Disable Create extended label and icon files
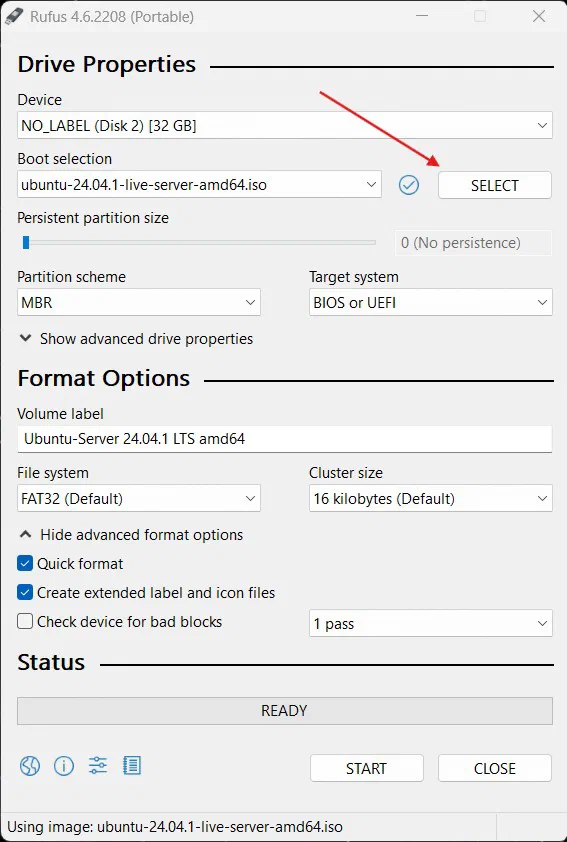The image size is (567, 842). pos(25,592)
